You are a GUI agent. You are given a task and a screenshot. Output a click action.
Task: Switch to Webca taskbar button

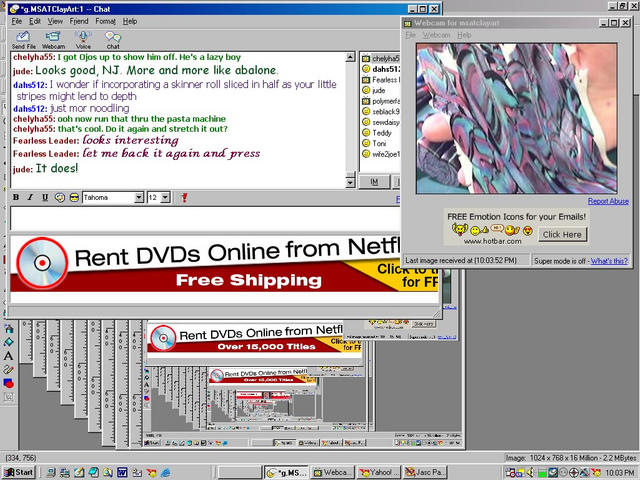332,473
